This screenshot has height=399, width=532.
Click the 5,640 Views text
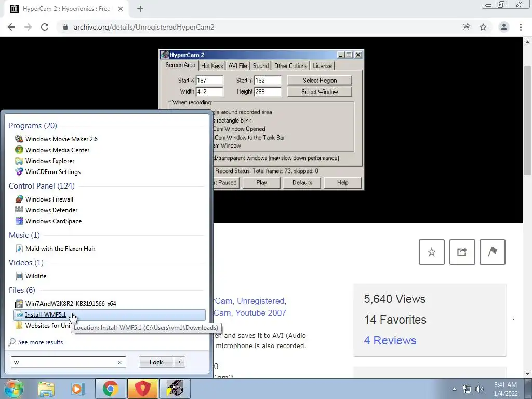tap(395, 299)
